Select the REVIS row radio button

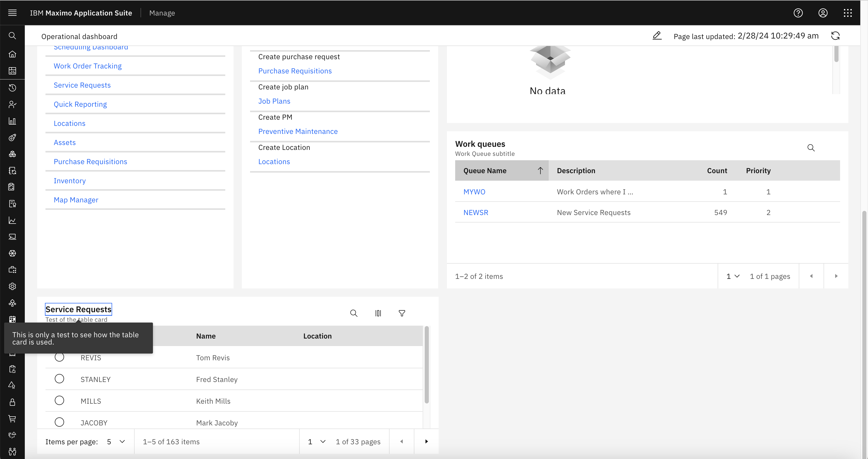(59, 357)
